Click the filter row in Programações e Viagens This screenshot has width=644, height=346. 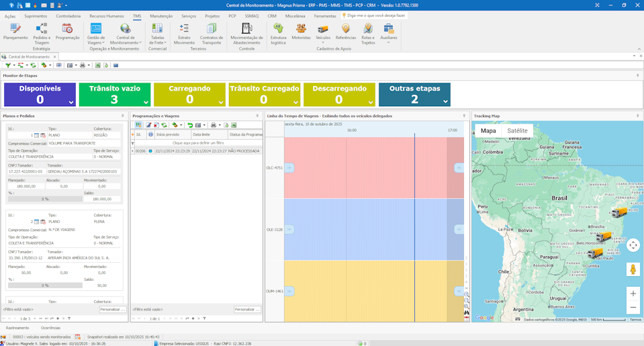point(198,143)
